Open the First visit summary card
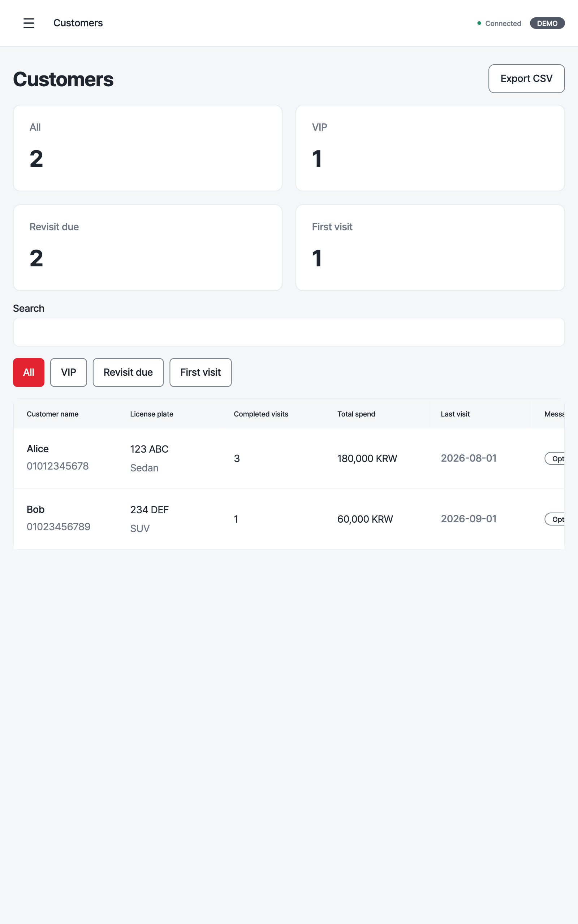Image resolution: width=578 pixels, height=924 pixels. (x=430, y=247)
